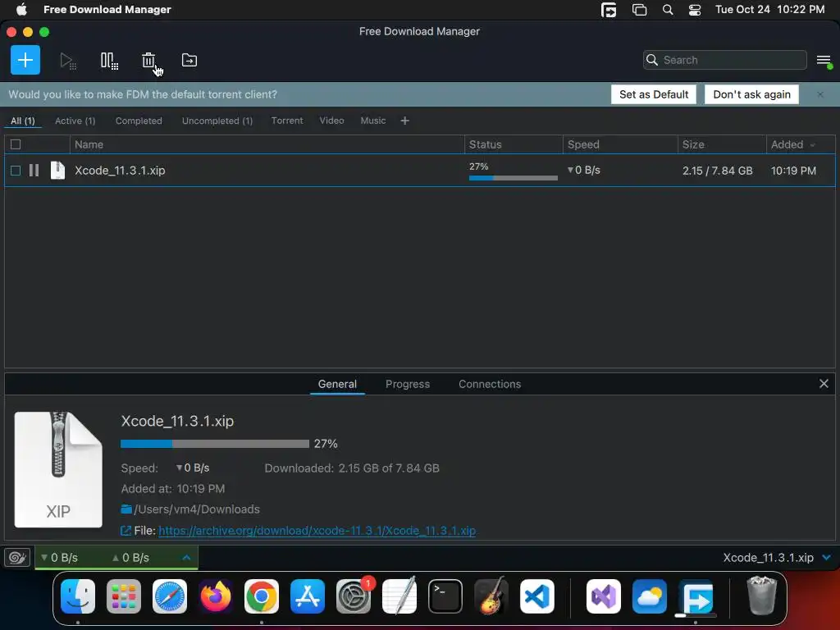The height and width of the screenshot is (630, 840).
Task: Open Google Chrome from dock
Action: point(262,596)
